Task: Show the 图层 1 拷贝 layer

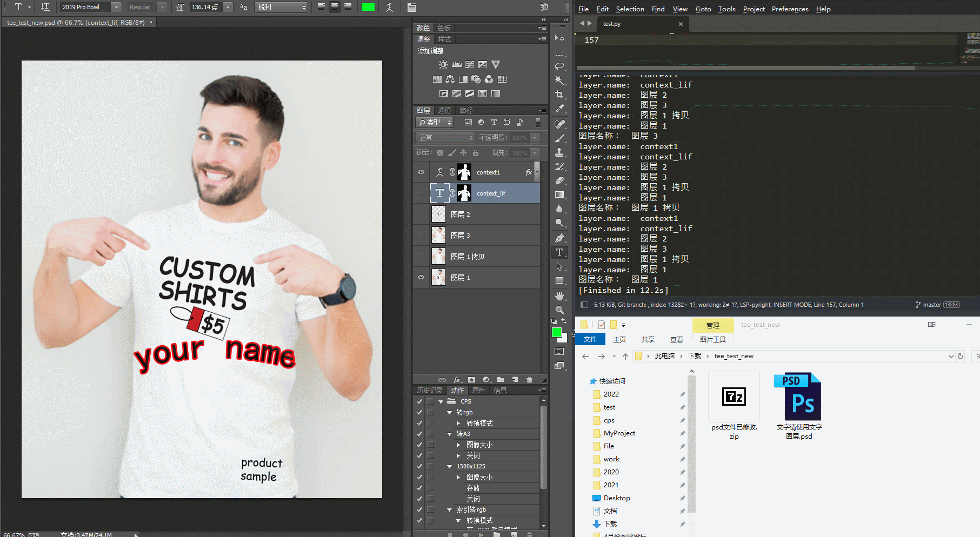Action: 421,257
